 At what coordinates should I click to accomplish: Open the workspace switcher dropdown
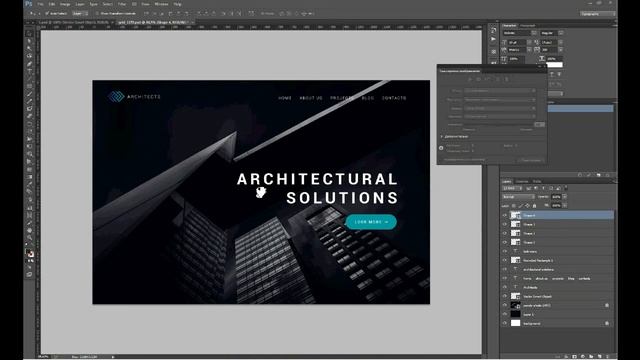[x=598, y=13]
